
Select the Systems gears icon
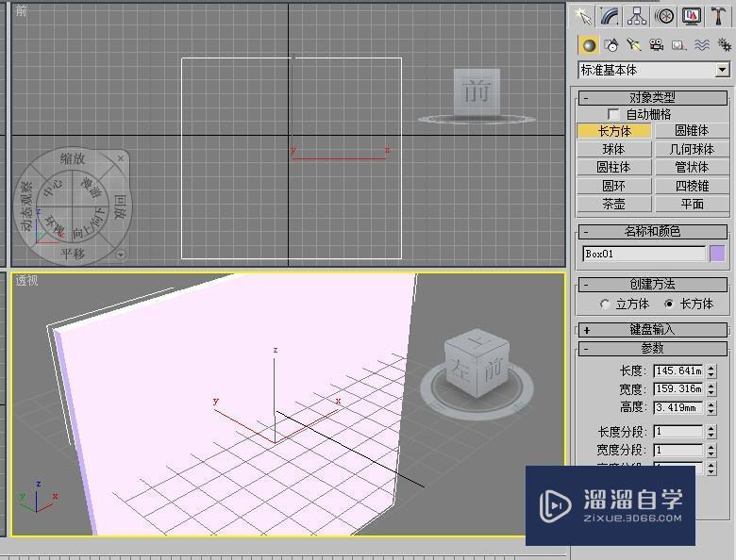[725, 45]
